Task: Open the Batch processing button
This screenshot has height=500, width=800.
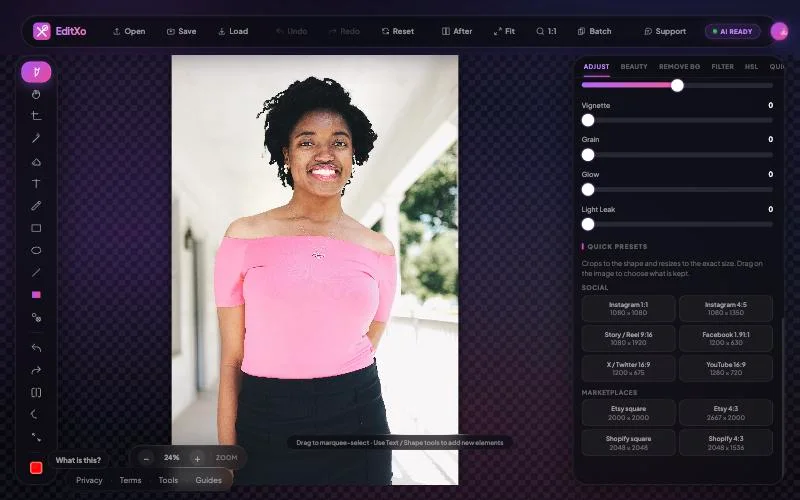Action: (x=594, y=31)
